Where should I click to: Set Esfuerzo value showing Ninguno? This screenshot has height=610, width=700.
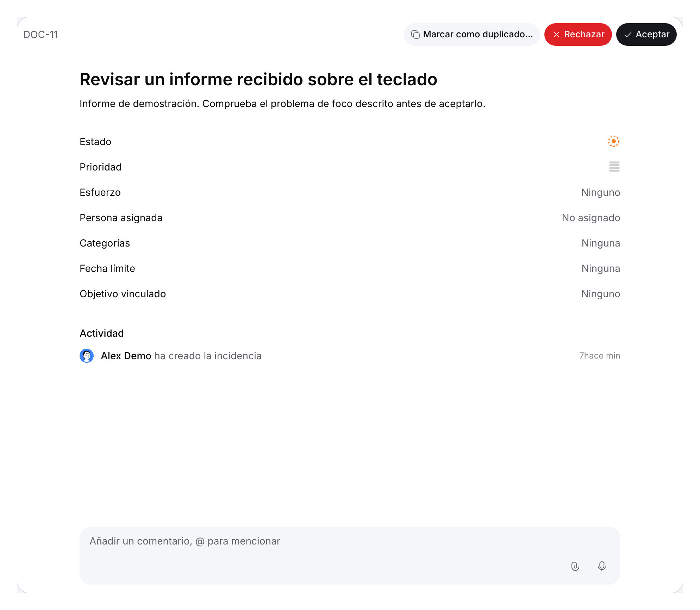click(600, 192)
